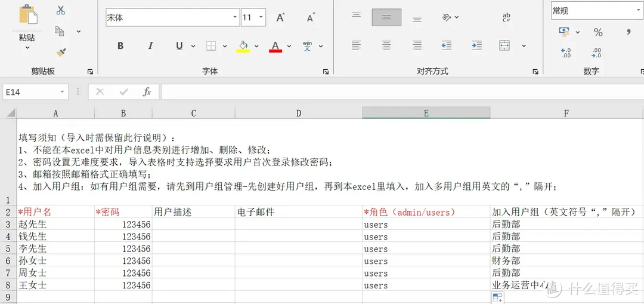Open the clipboard group dialog launcher

click(91, 72)
